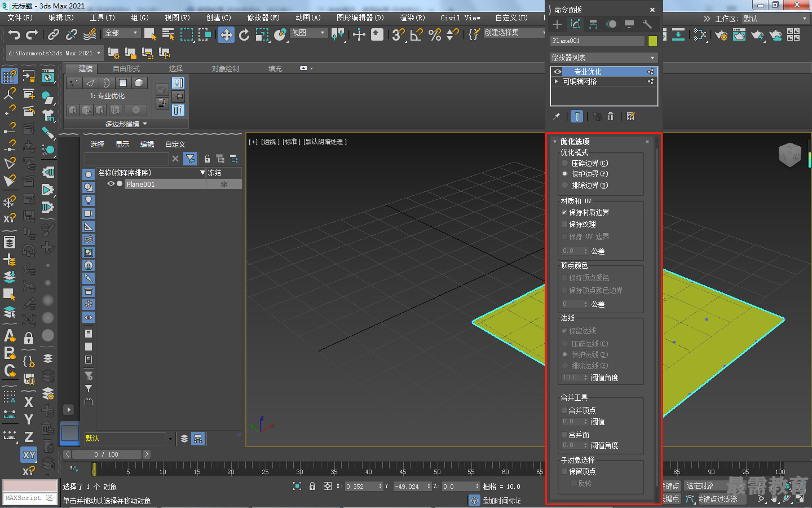812x508 pixels.
Task: Click the Pin Stack icon
Action: tap(557, 116)
